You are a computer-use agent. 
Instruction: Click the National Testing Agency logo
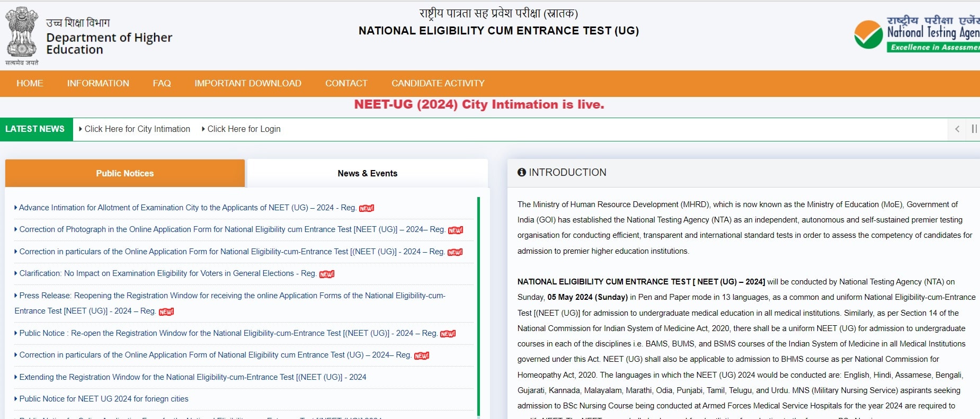(x=916, y=34)
